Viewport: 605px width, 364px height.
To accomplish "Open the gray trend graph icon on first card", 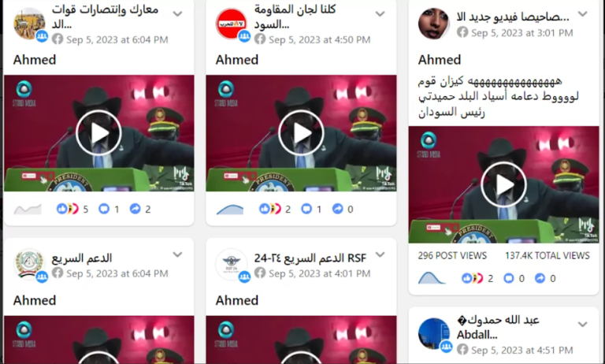I will click(28, 210).
